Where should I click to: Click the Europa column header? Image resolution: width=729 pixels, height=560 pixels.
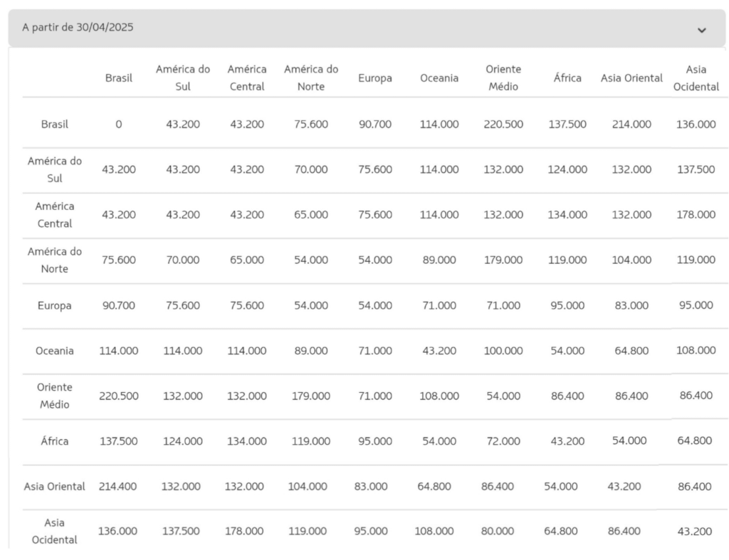pos(375,78)
